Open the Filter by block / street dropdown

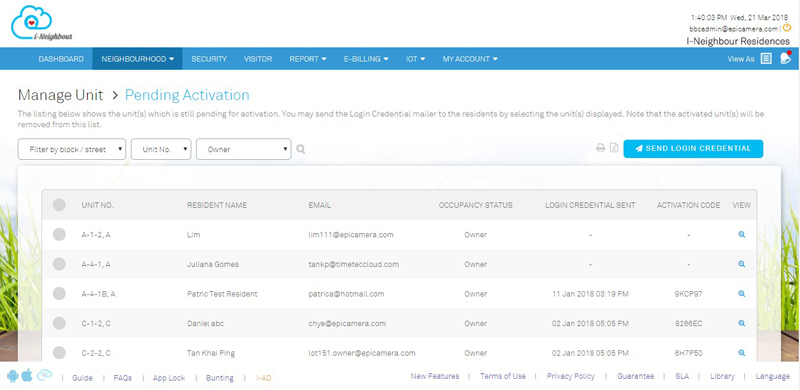coord(72,150)
